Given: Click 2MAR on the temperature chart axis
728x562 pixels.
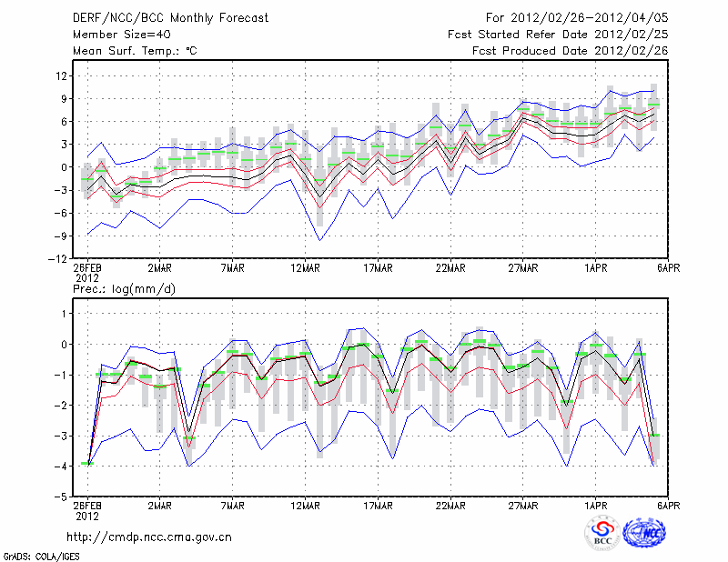Looking at the screenshot, I should (159, 268).
